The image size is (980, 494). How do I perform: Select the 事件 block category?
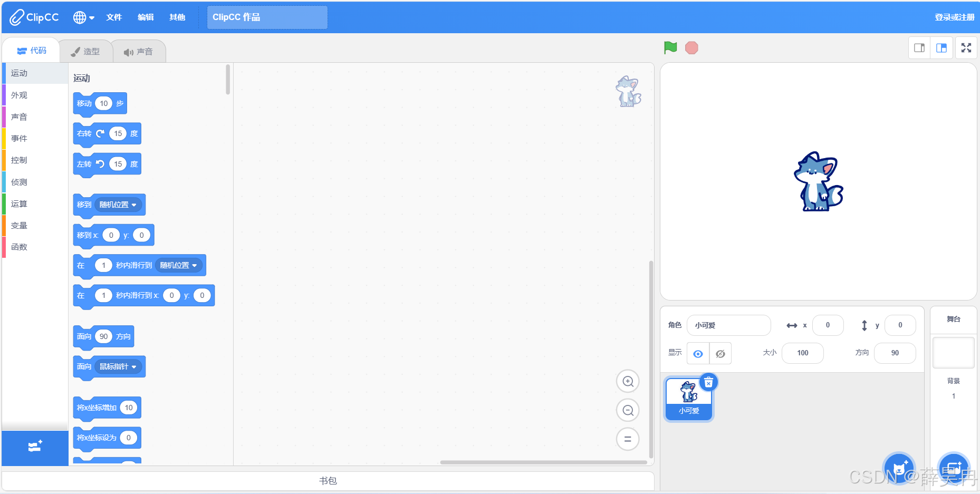[35, 139]
